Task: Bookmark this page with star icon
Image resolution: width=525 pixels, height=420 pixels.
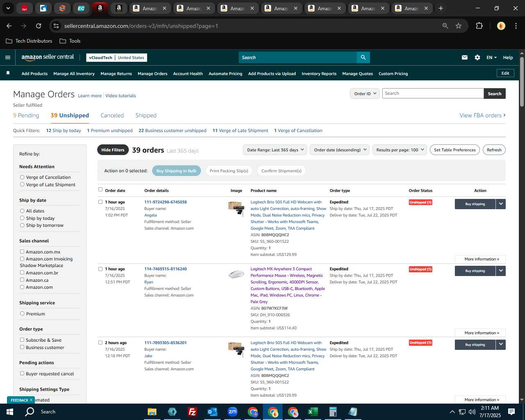Action: pos(459,26)
